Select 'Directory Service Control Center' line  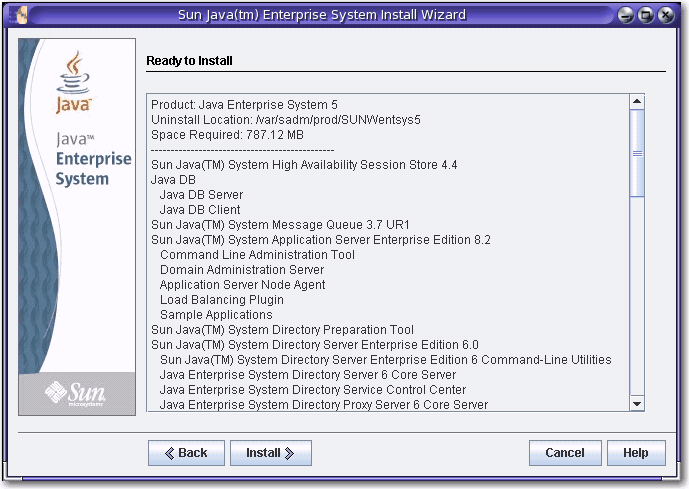coord(313,390)
